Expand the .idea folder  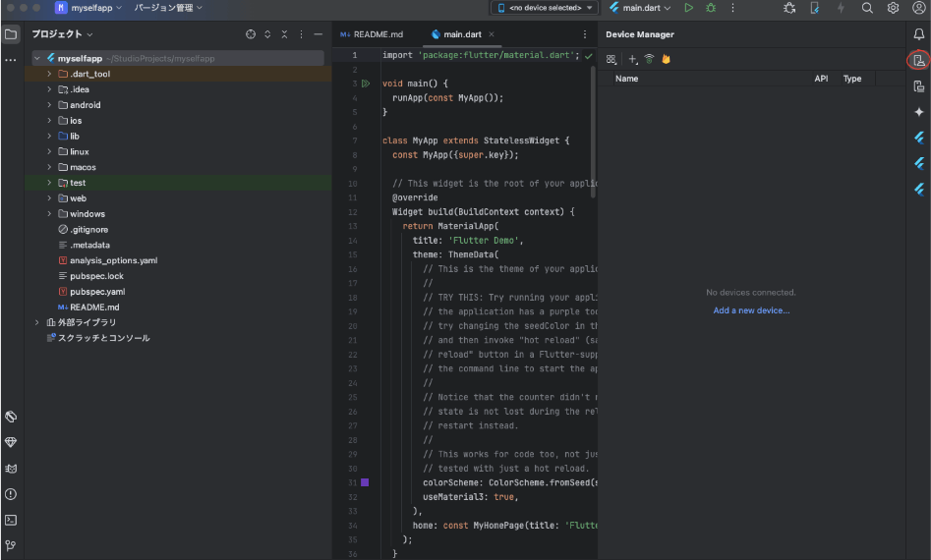click(x=49, y=89)
